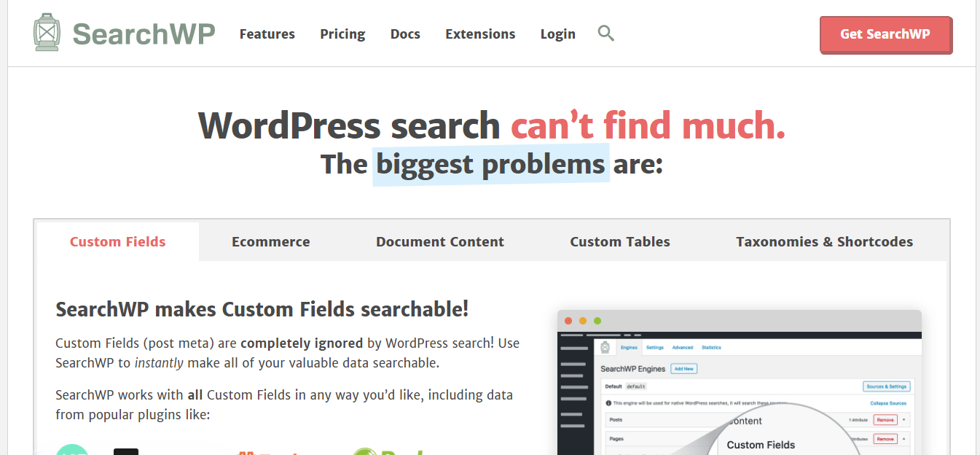Open the Extensions menu item
The image size is (980, 455).
tap(480, 34)
